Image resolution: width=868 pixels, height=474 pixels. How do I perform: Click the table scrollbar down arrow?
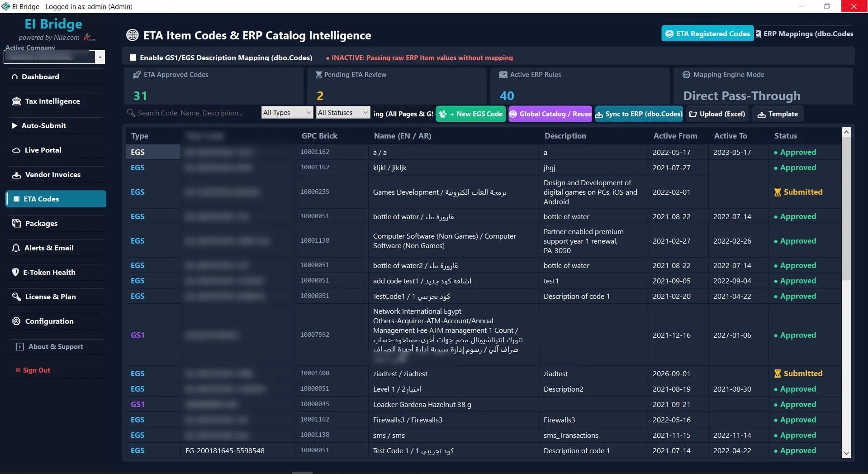pyautogui.click(x=846, y=453)
